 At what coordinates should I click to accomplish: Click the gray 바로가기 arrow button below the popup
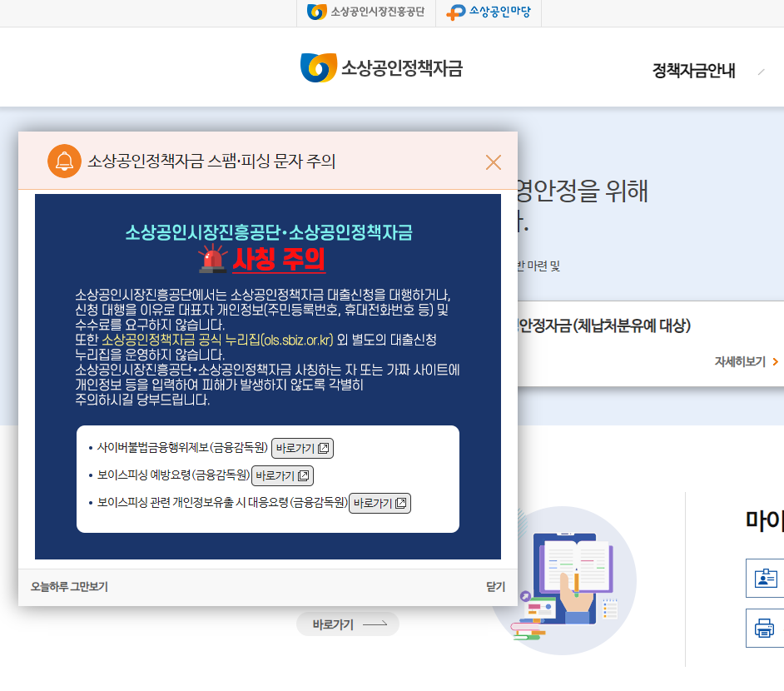348,624
